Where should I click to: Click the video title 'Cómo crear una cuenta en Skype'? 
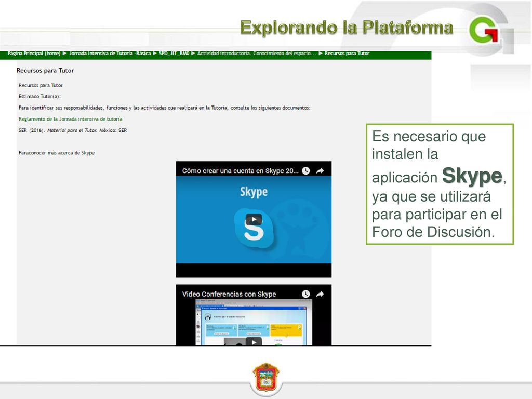click(x=240, y=170)
